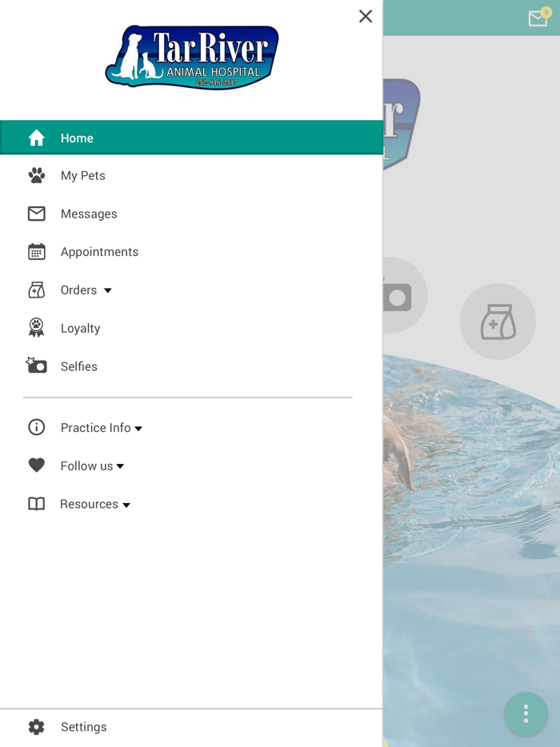
Task: Click the Selfies camera icon
Action: point(36,365)
